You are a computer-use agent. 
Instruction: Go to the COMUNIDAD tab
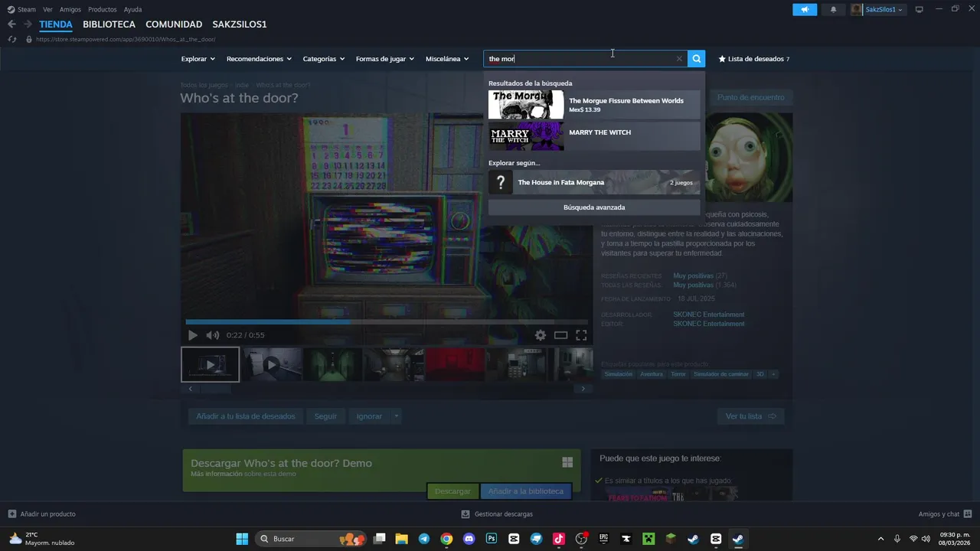pyautogui.click(x=174, y=24)
